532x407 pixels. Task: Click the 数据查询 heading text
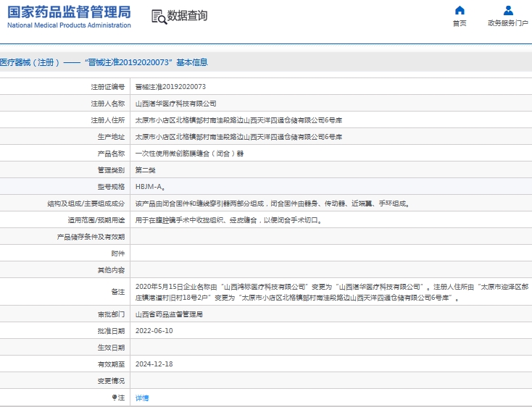187,16
